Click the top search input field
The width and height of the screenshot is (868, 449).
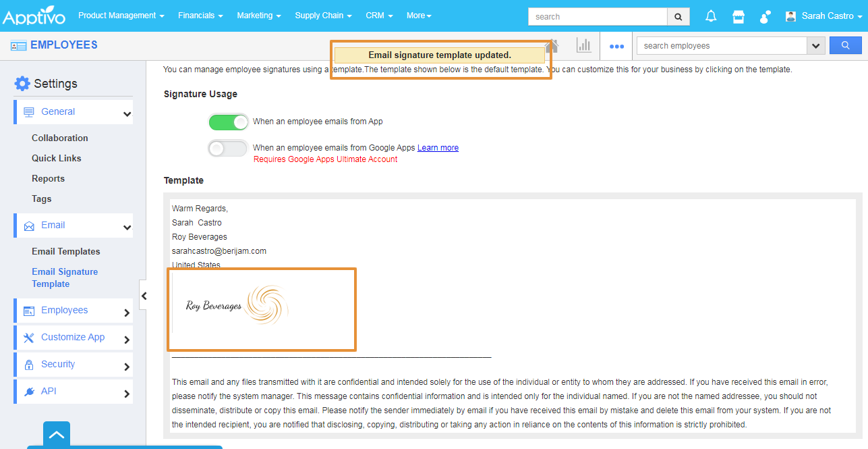pos(598,17)
